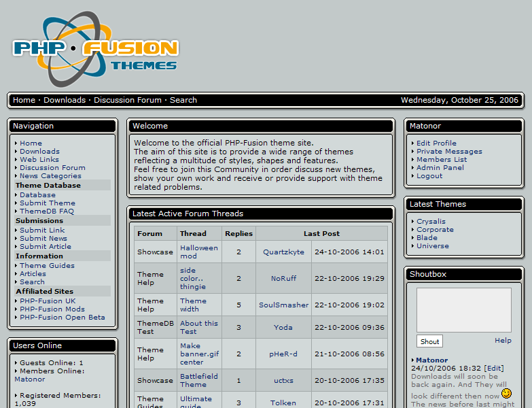Open Theme Guides link
532x408 pixels.
coord(47,265)
